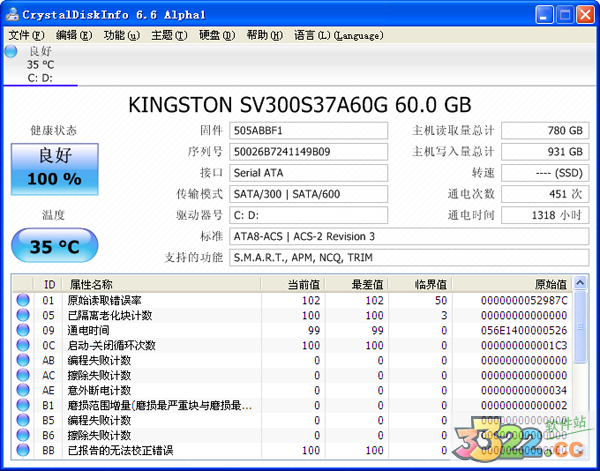Click the ID column header
Viewport: 600px width, 471px height.
click(x=49, y=284)
